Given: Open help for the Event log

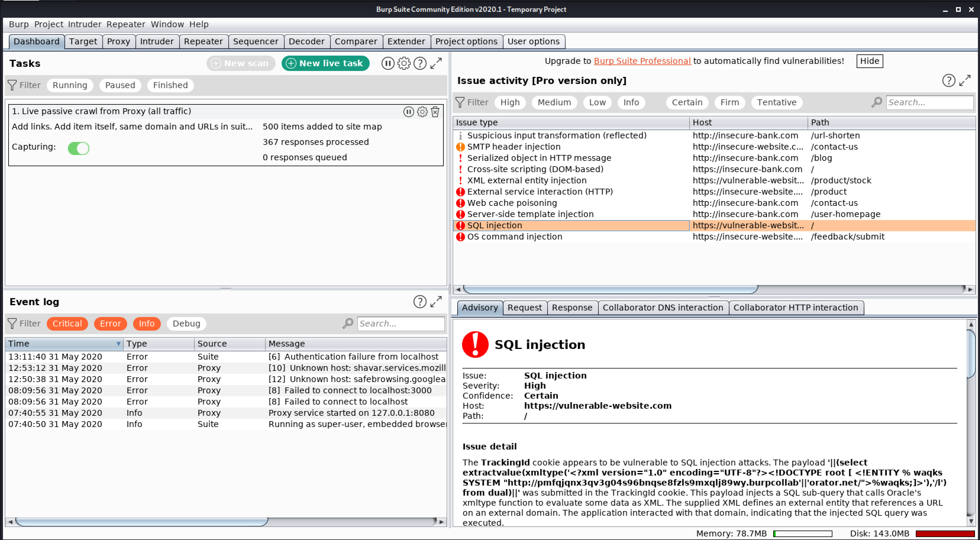Looking at the screenshot, I should 420,302.
